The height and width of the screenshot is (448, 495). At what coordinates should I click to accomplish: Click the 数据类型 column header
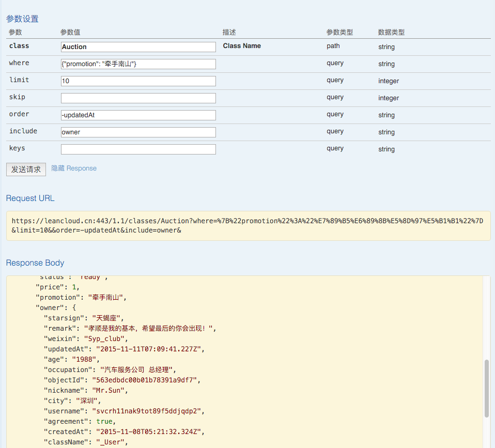point(392,32)
